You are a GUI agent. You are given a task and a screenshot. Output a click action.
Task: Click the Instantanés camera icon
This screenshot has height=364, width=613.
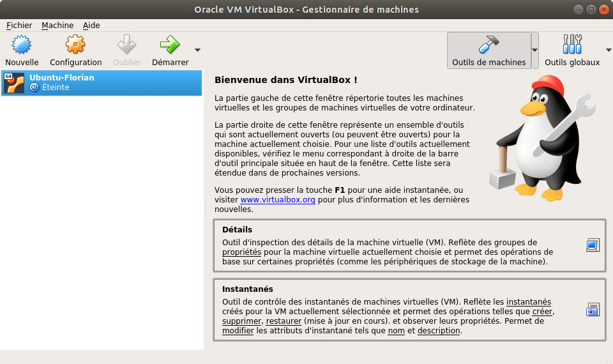tap(593, 310)
